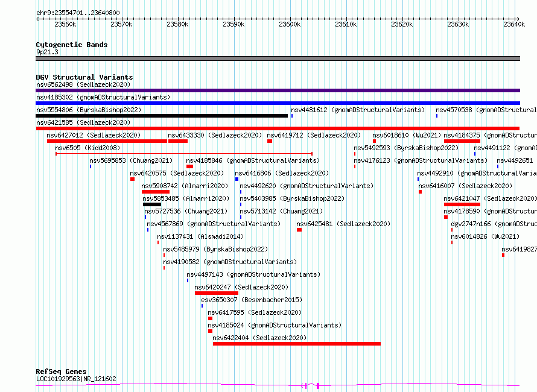Screen dimensions: 537x392
Task: Click the nsv4185024 gnomAD label
Action: (x=275, y=325)
